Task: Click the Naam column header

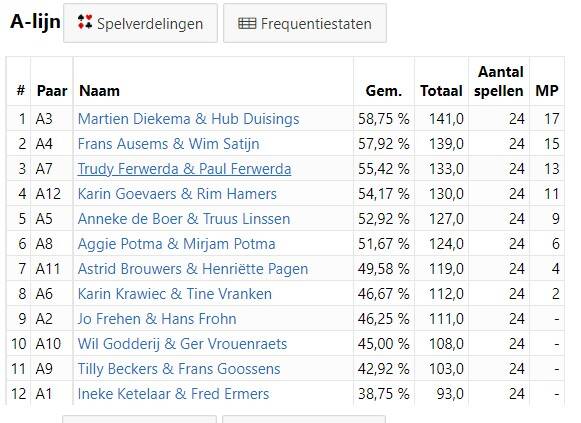Action: point(99,91)
